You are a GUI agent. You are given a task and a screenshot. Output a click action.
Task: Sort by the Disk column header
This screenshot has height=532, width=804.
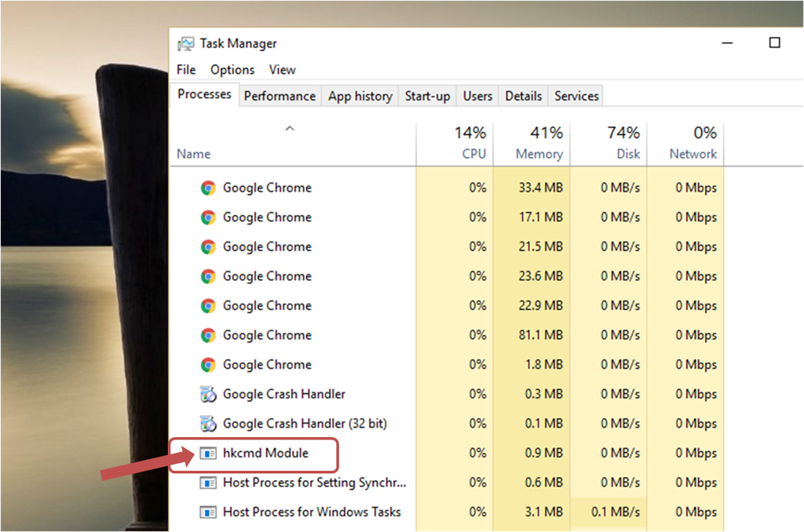tap(628, 155)
